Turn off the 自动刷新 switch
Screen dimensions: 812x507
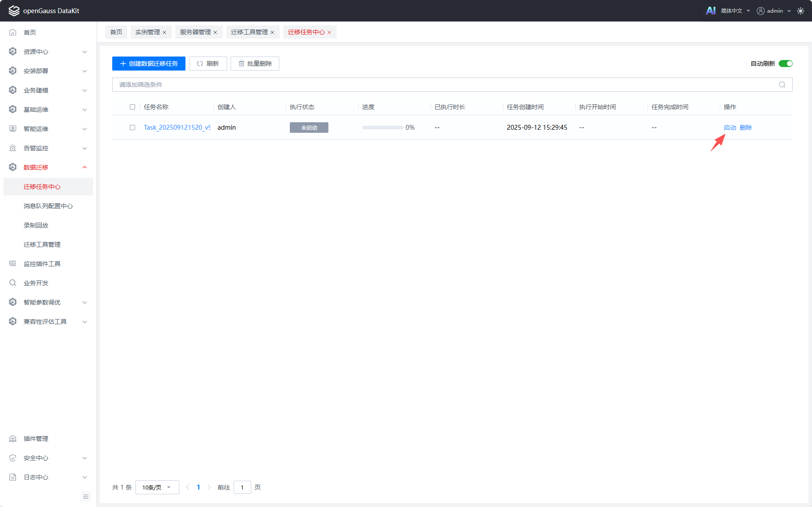785,64
